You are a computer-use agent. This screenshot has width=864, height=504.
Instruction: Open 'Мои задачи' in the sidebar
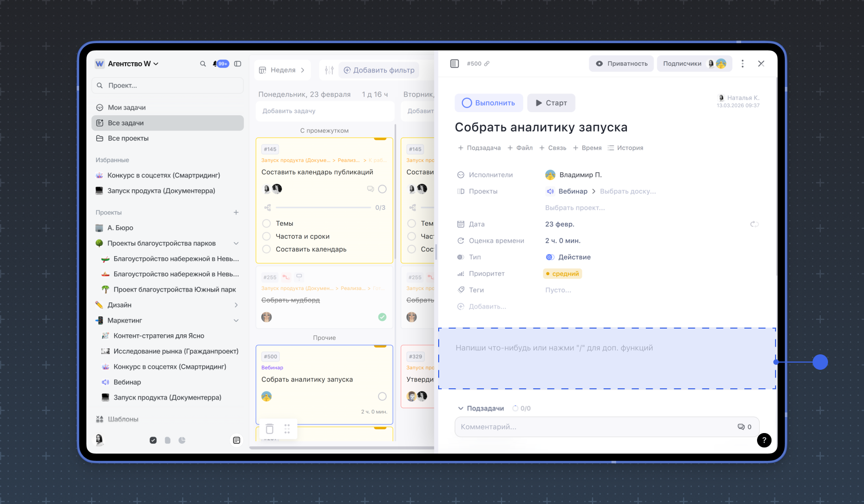pyautogui.click(x=127, y=107)
